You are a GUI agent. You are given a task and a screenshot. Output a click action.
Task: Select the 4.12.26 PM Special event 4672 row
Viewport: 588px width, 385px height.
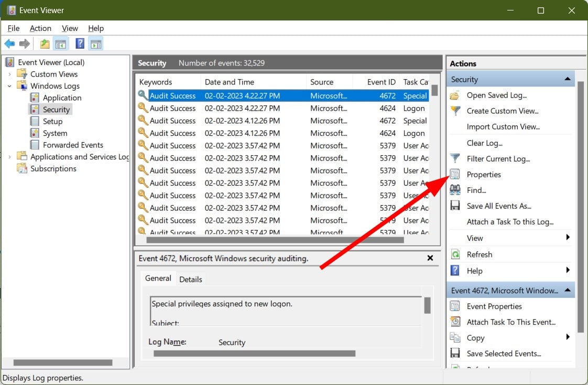pyautogui.click(x=283, y=121)
